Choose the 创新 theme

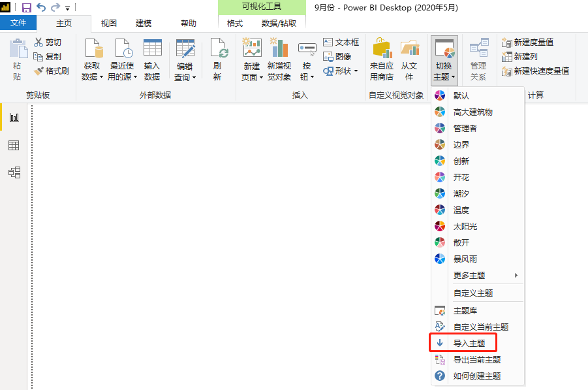pyautogui.click(x=477, y=161)
